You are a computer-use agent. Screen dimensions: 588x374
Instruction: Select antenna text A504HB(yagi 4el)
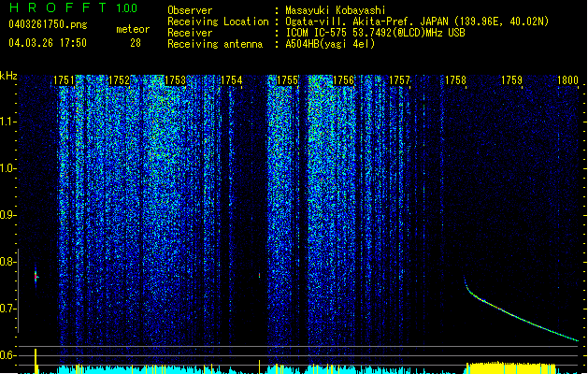(x=330, y=44)
